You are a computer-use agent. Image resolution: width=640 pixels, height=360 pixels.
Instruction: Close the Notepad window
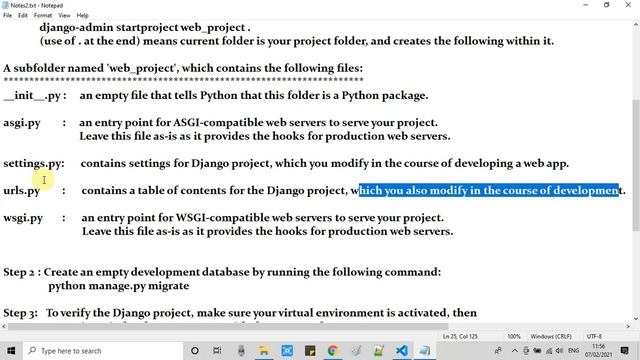tap(628, 5)
